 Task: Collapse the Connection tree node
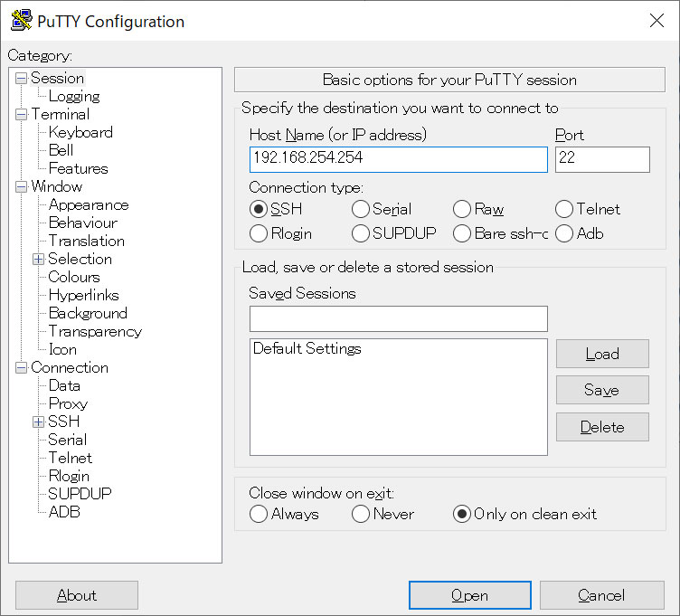(x=21, y=368)
